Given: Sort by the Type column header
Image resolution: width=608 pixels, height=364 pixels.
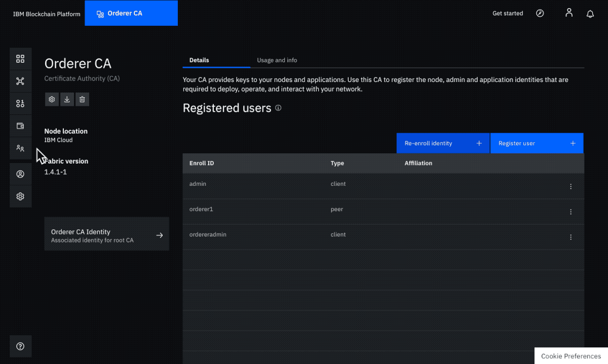Looking at the screenshot, I should coord(337,164).
